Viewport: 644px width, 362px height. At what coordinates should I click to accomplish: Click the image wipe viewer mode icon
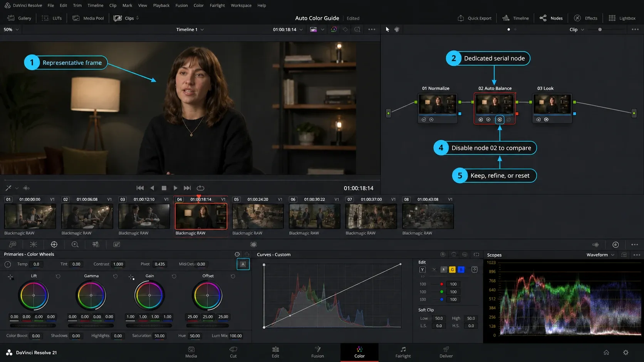(x=314, y=29)
